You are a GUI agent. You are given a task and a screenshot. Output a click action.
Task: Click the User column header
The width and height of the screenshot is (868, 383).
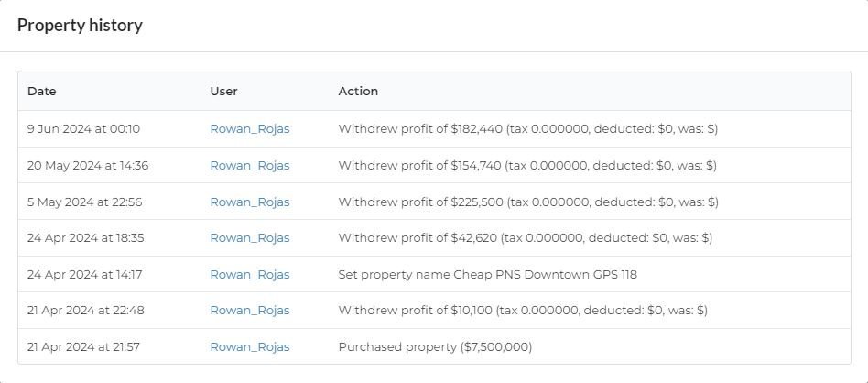(x=223, y=92)
